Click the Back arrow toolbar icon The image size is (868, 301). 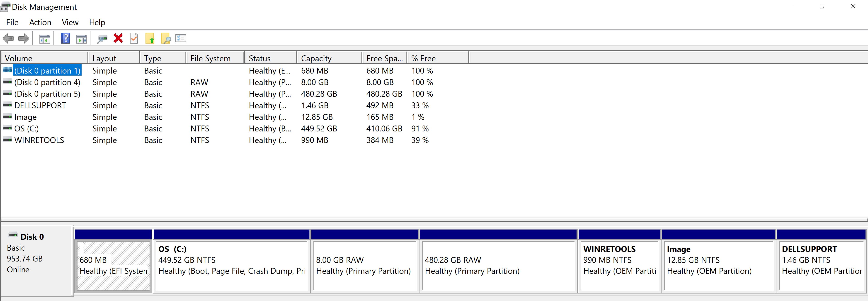tap(8, 38)
